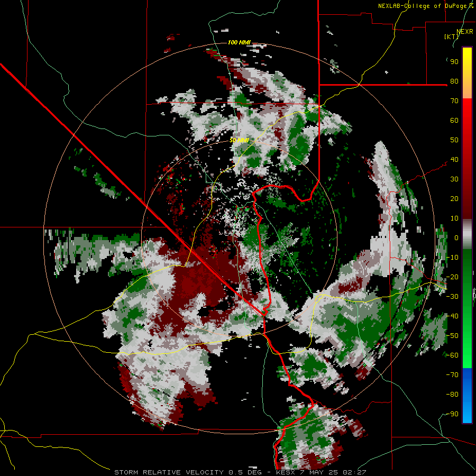The image size is (476, 476).
Task: Click the 40 value on the velocity scale
Action: (x=454, y=159)
